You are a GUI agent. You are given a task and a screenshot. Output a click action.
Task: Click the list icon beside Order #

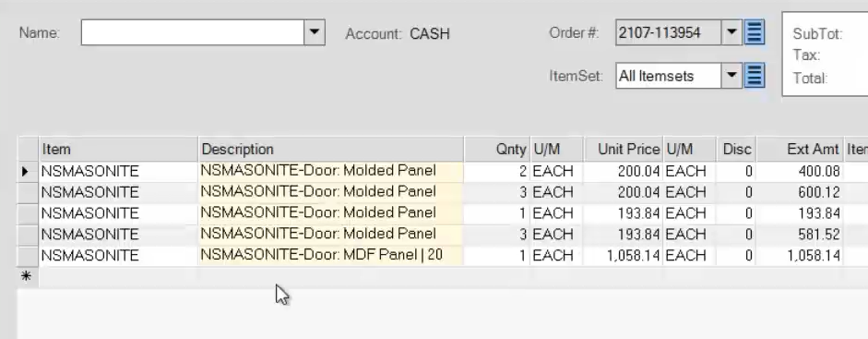[754, 32]
